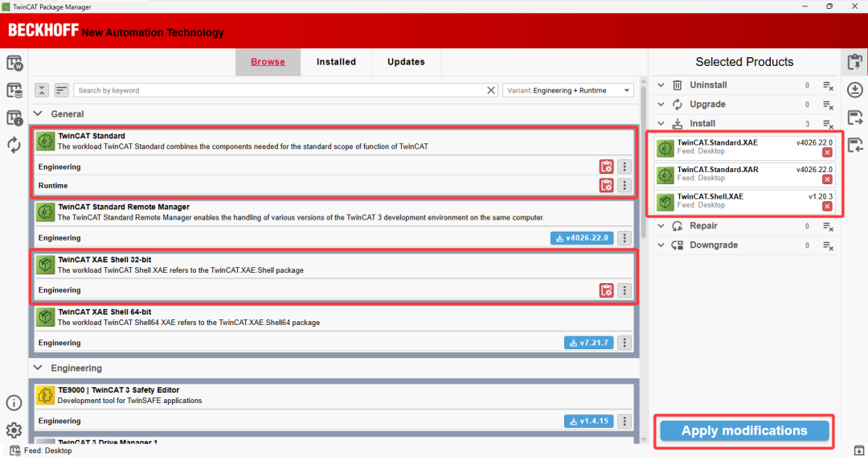Click the refresh icon in left sidebar

(x=14, y=145)
